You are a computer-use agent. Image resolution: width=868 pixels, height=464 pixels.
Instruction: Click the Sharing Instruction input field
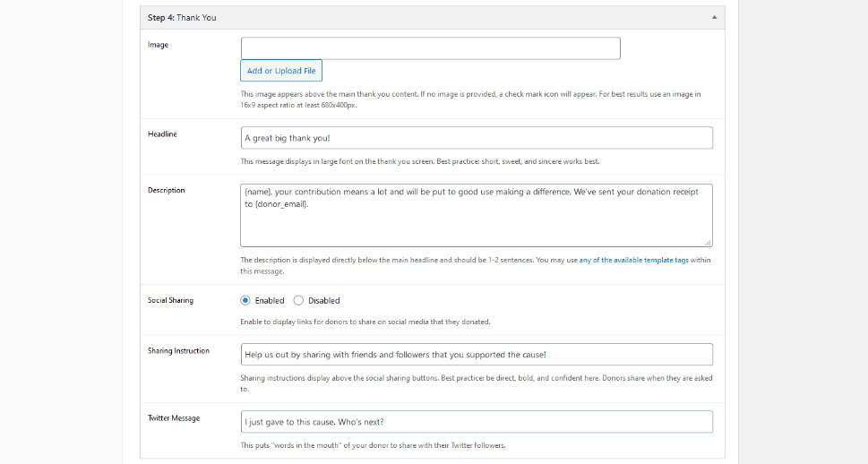pos(477,354)
